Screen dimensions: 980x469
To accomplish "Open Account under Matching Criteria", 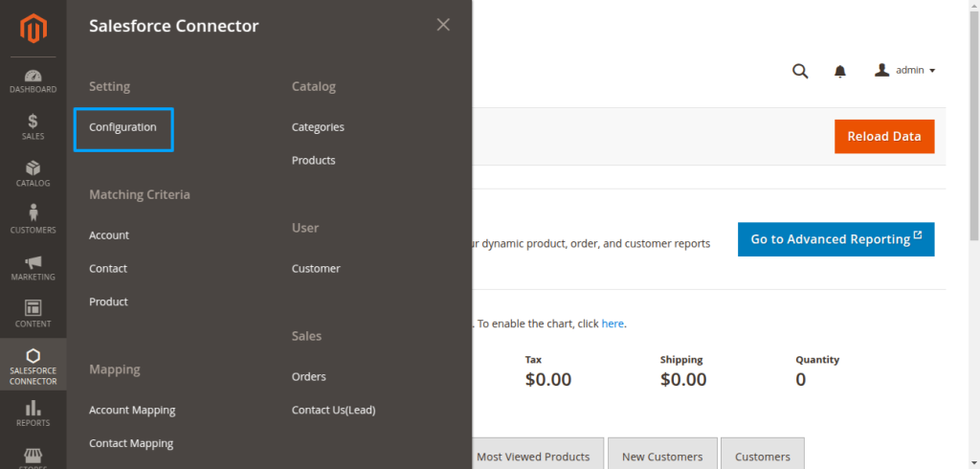I will [x=109, y=235].
